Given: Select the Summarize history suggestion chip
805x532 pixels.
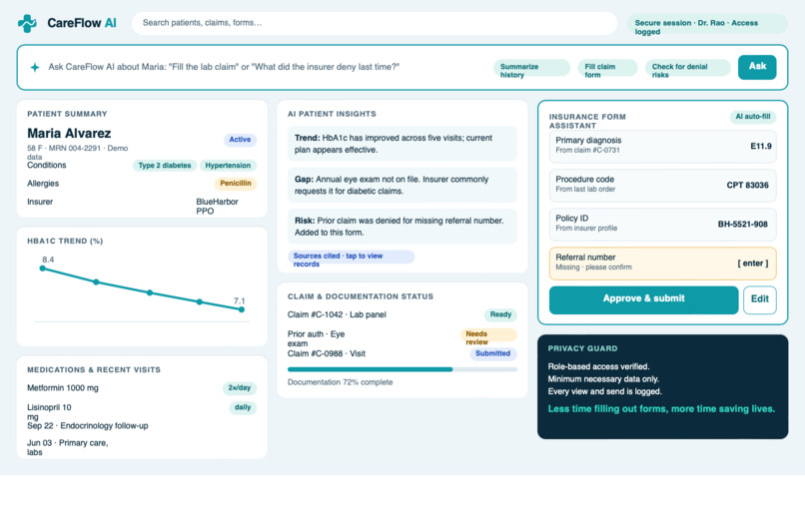Looking at the screenshot, I should tap(531, 68).
